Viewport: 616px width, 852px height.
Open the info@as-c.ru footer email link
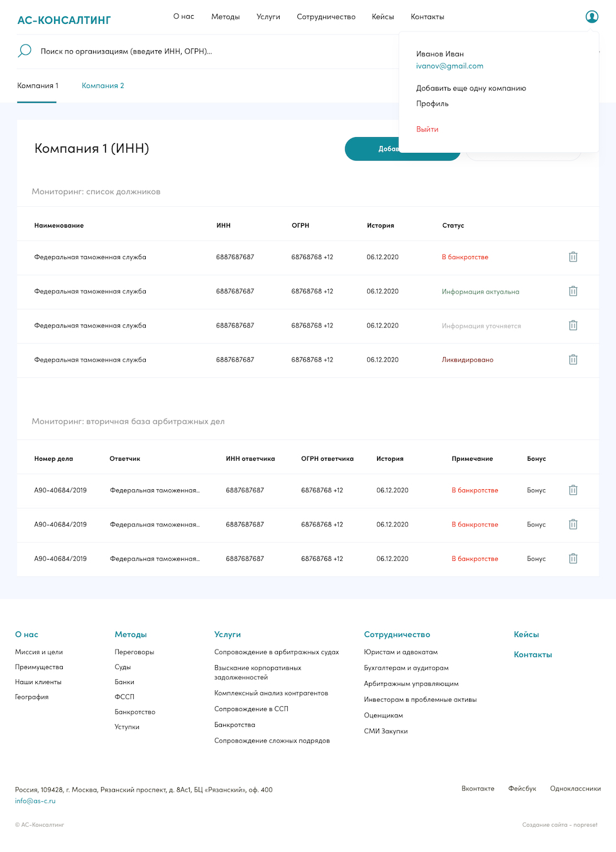(35, 801)
